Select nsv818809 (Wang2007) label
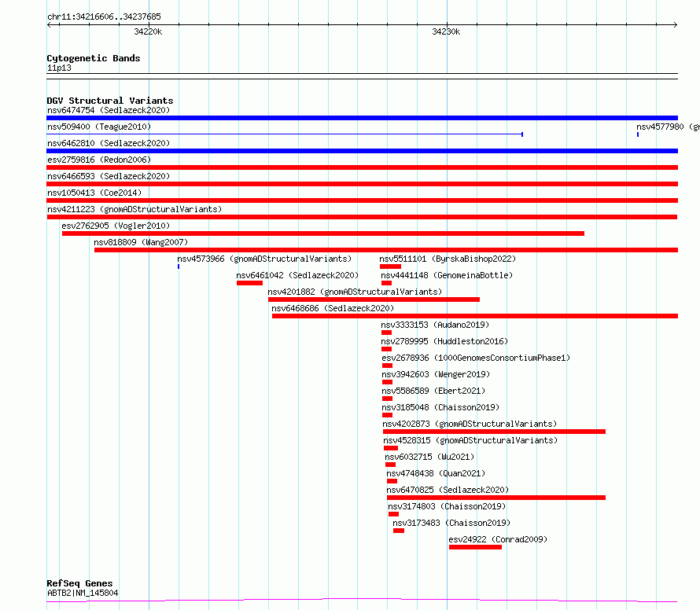 pyautogui.click(x=141, y=242)
